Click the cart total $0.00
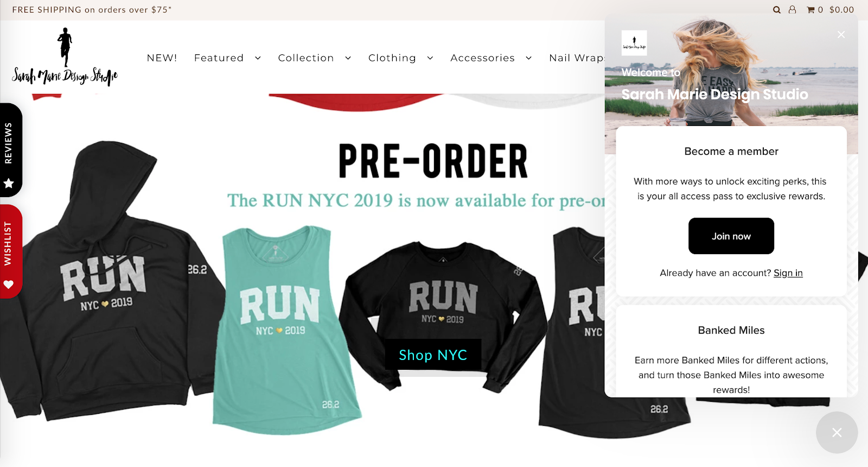868x467 pixels. [841, 10]
